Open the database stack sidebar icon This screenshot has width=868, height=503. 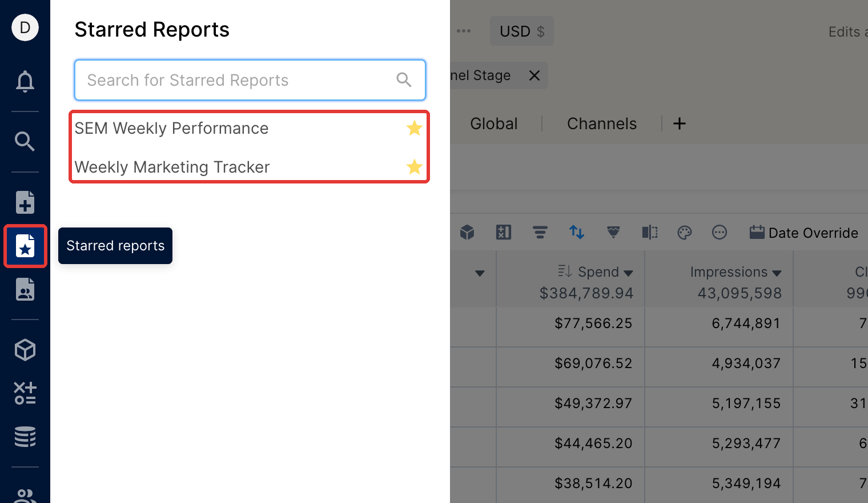coord(25,437)
